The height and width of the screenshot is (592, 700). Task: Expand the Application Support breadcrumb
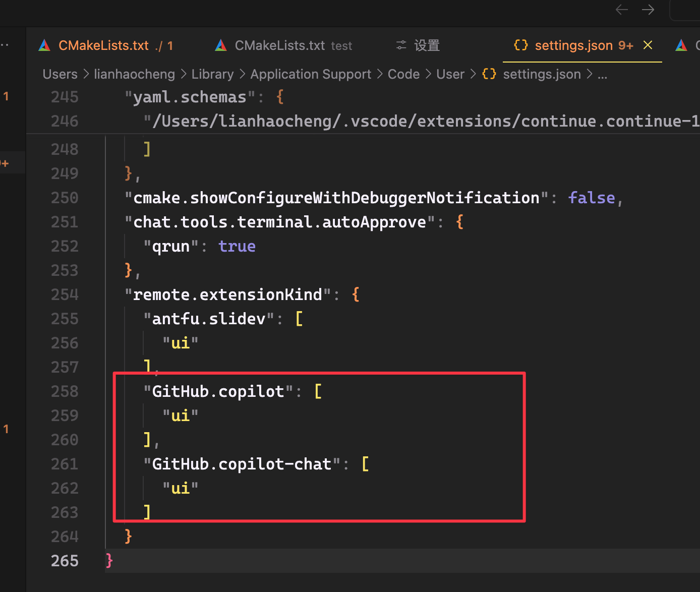coord(311,74)
